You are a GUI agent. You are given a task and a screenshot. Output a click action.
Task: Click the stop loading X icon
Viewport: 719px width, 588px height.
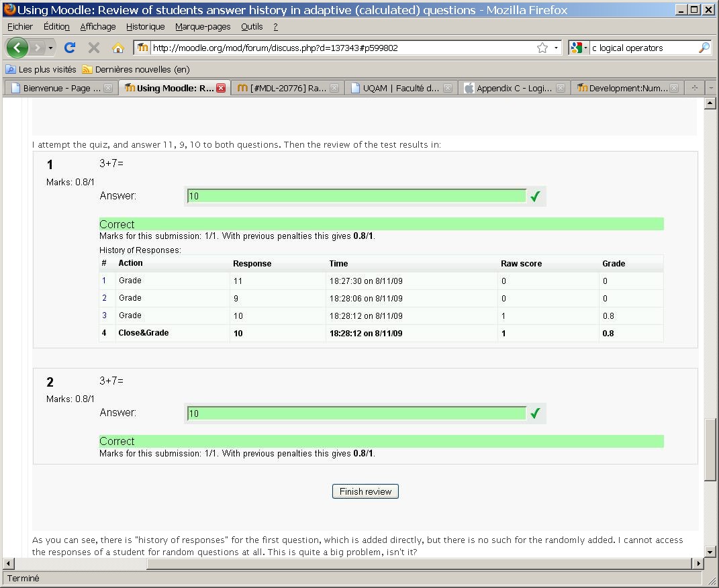[94, 48]
